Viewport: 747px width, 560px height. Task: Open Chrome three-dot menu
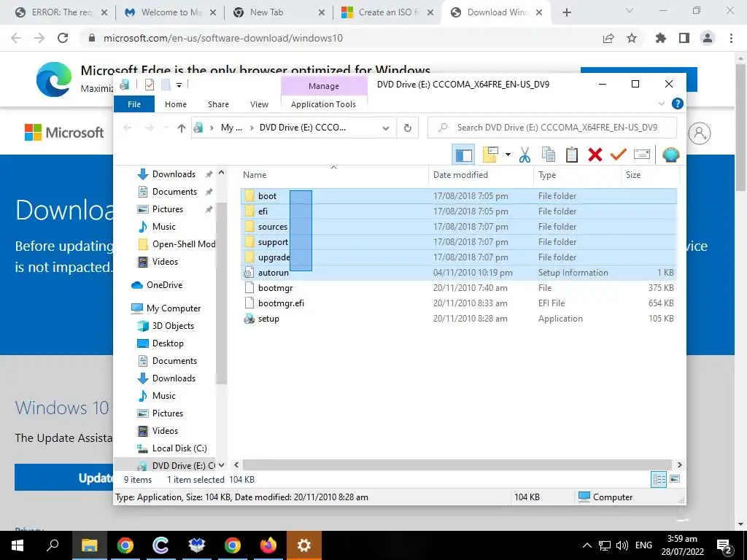click(731, 38)
